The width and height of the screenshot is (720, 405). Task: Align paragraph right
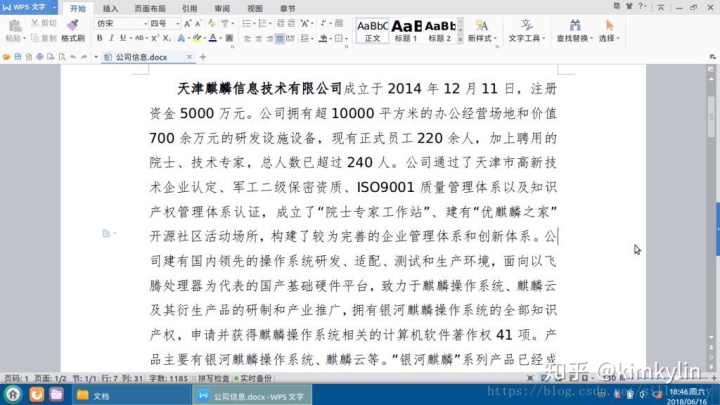(269, 39)
